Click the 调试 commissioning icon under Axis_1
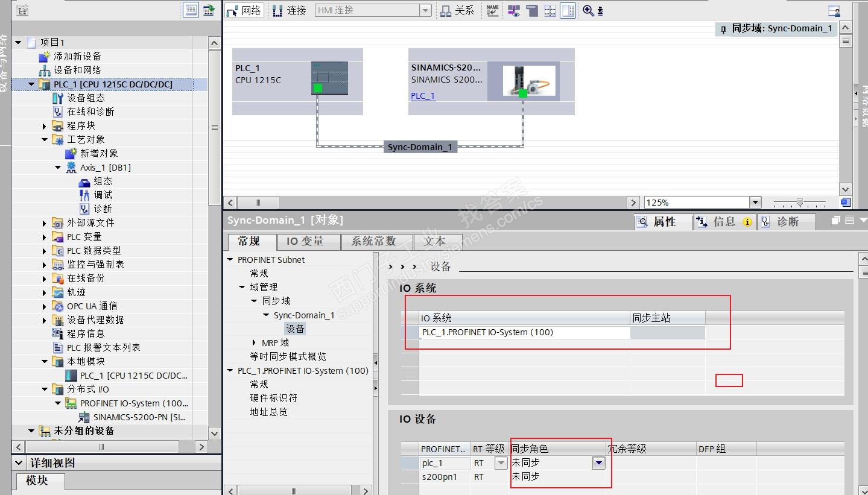868x495 pixels. tap(84, 195)
